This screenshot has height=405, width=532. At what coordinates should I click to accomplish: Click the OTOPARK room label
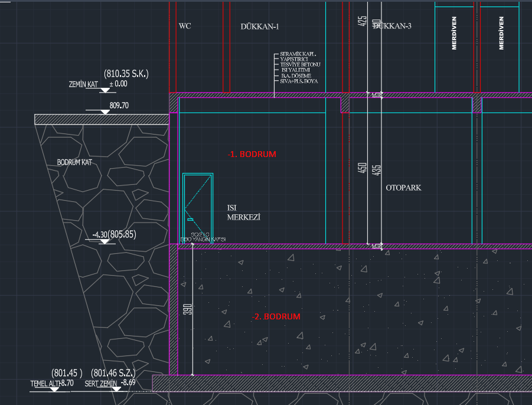pos(403,188)
